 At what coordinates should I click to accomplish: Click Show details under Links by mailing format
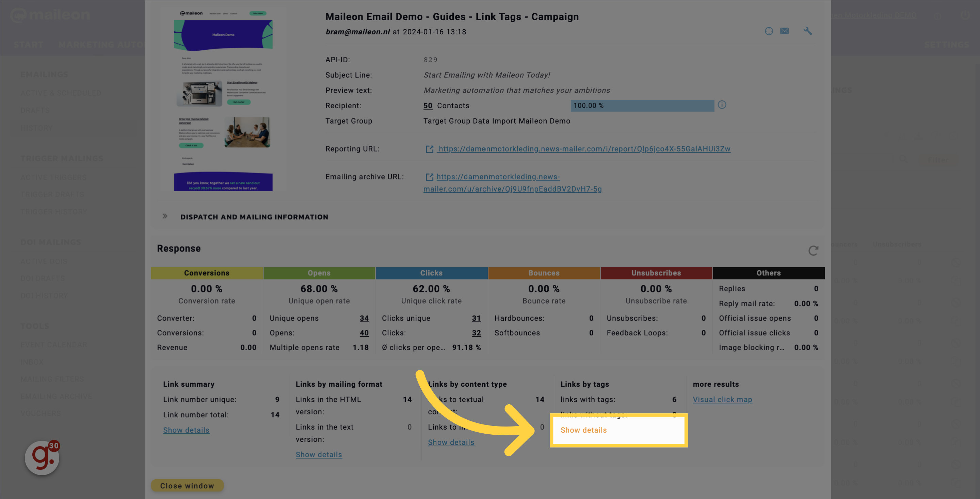coord(319,454)
